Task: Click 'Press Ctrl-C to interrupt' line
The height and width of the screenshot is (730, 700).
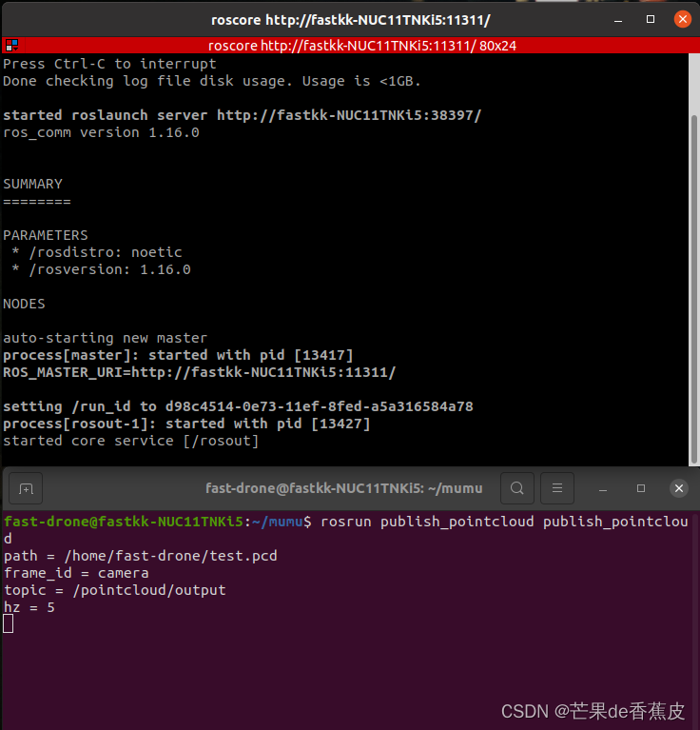Action: point(109,64)
